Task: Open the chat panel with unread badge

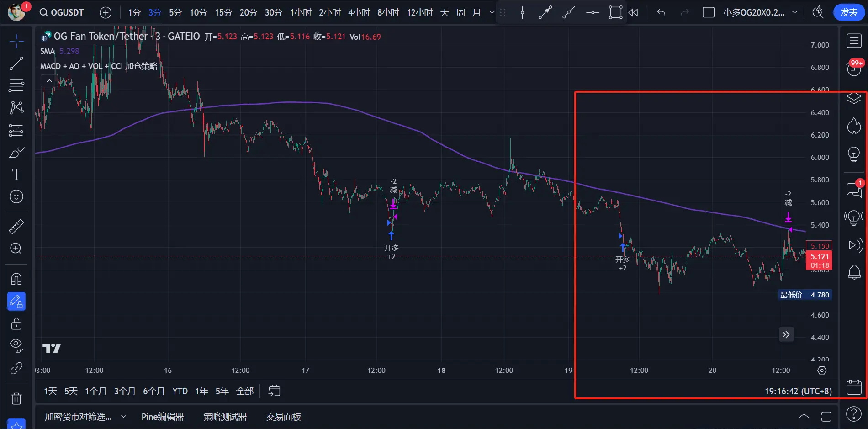Action: click(854, 189)
